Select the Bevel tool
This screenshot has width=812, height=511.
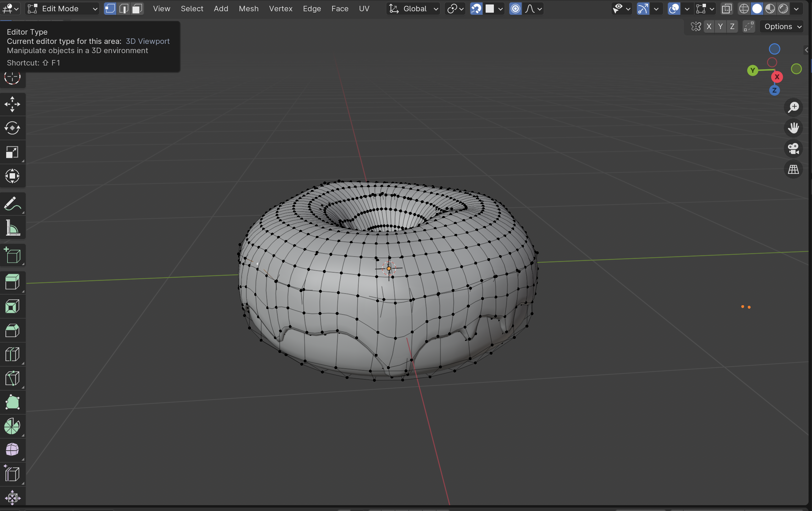pyautogui.click(x=12, y=331)
